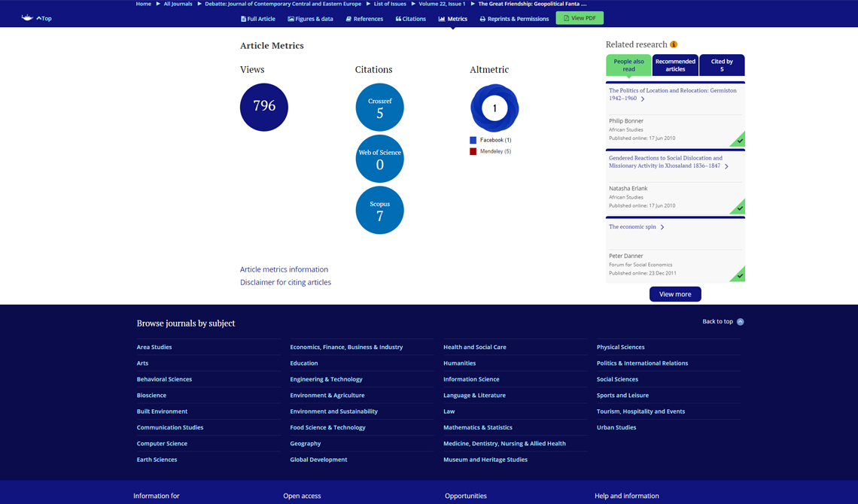Open The Politics of Location and Relocation article
This screenshot has width=858, height=504.
(673, 94)
